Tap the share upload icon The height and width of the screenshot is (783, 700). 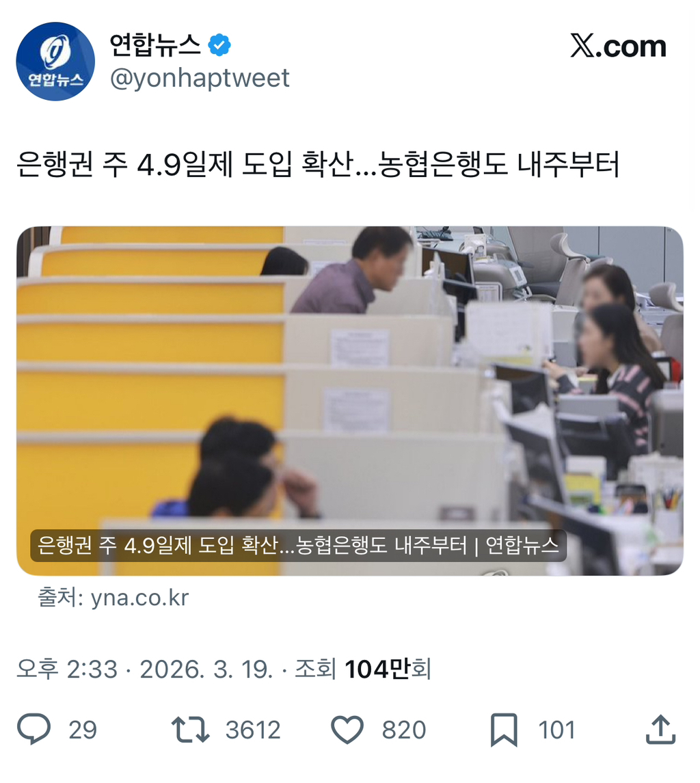[660, 730]
